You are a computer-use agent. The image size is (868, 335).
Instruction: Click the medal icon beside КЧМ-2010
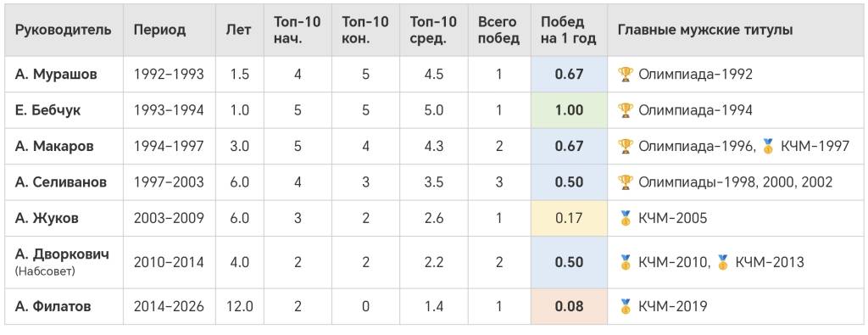626,262
